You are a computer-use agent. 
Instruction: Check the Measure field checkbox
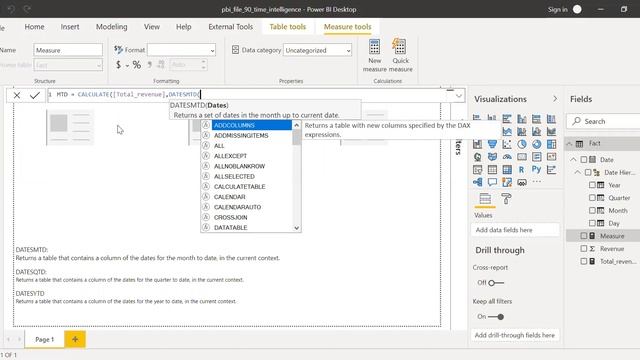pyautogui.click(x=584, y=236)
